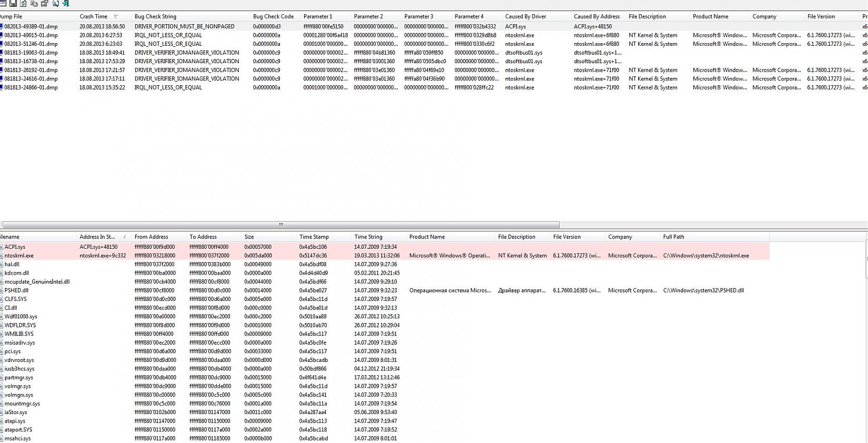
Task: Click the dump list horizontal scrollbar thumb
Action: coord(281,225)
